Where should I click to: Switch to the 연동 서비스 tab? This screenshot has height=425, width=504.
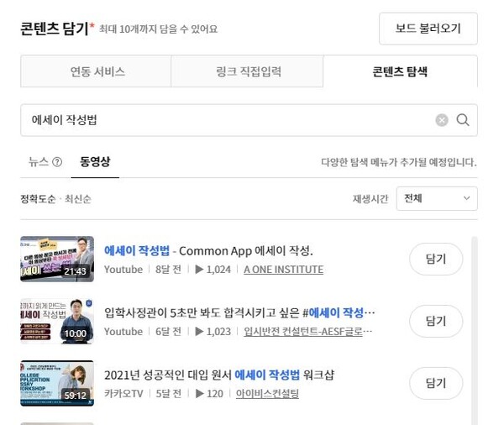pos(97,71)
